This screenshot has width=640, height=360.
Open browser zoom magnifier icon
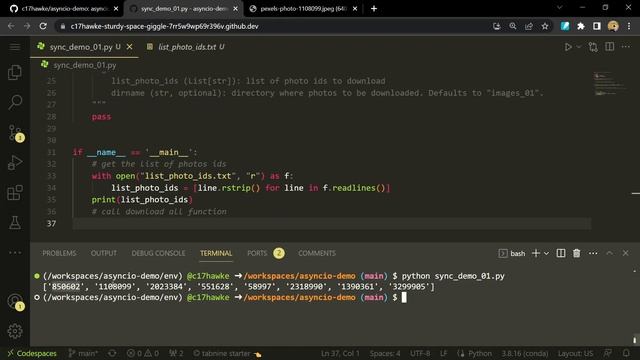(x=513, y=26)
